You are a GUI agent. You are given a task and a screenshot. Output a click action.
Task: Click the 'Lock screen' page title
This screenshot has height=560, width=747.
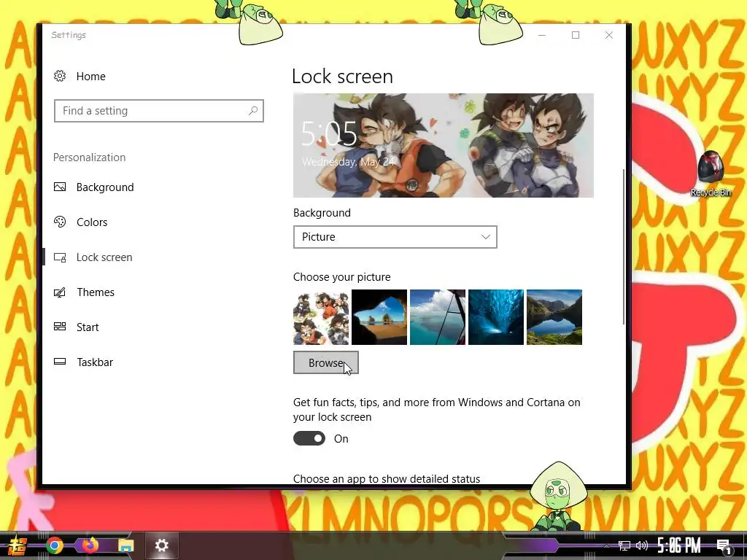[x=342, y=76]
